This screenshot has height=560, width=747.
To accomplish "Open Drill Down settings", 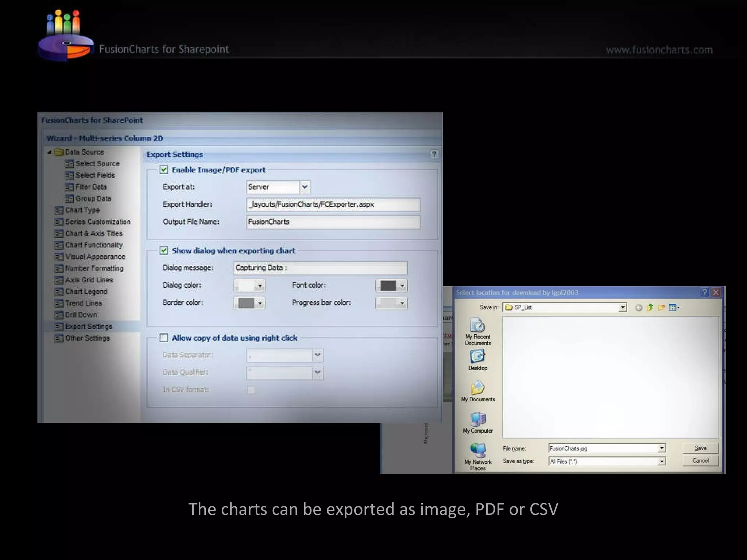I will [81, 315].
